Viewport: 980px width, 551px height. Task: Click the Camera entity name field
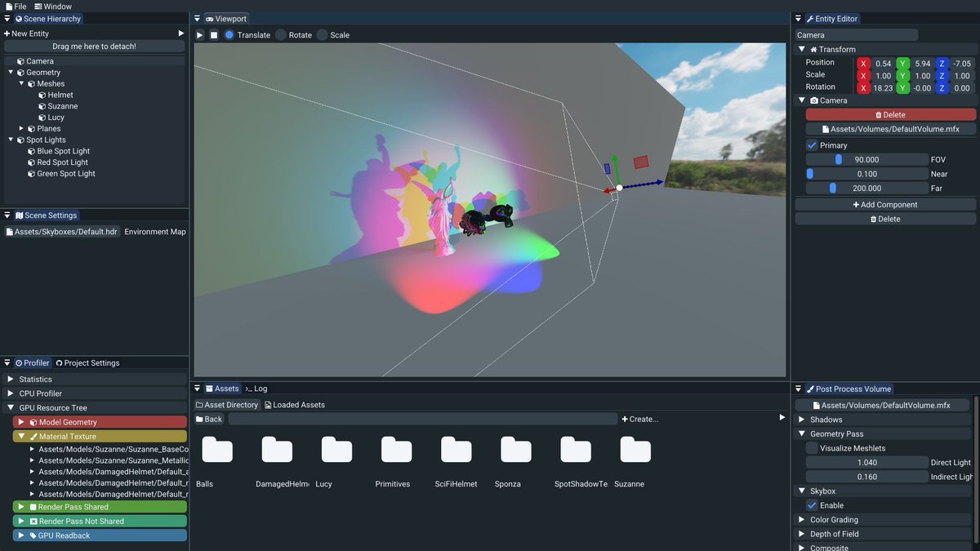point(857,35)
